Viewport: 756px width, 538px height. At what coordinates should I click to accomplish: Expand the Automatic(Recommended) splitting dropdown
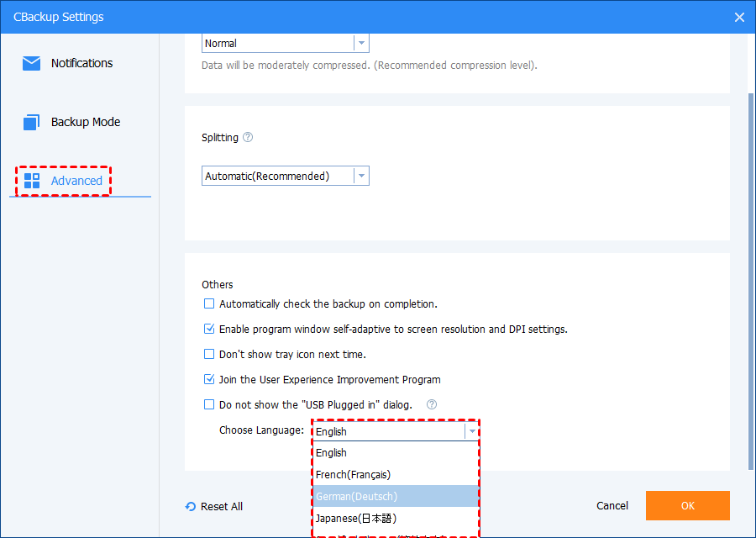[x=361, y=176]
